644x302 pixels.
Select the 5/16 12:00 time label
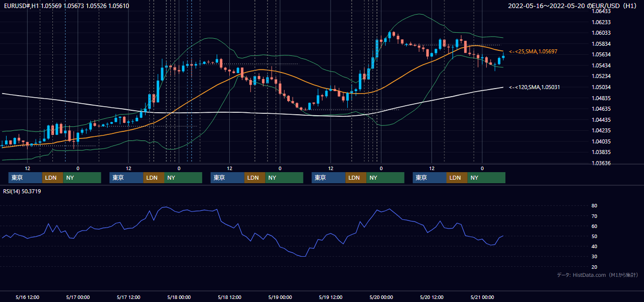point(27,297)
